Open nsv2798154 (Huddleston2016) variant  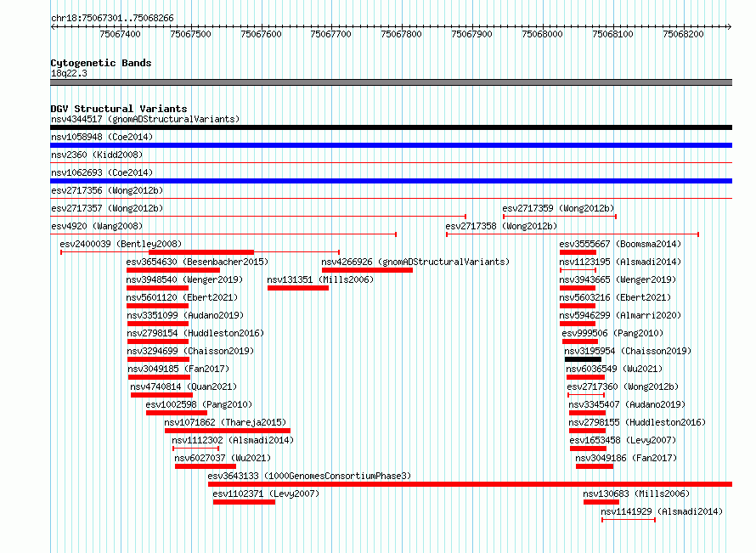[x=195, y=333]
